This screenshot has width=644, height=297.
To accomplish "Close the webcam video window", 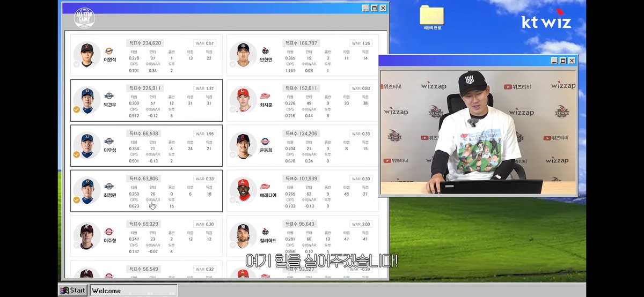I will coord(572,61).
